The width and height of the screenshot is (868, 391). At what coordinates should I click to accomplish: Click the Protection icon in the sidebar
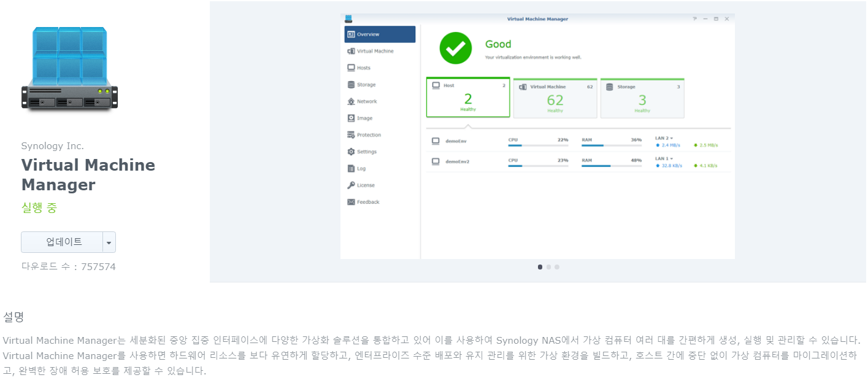pos(351,135)
